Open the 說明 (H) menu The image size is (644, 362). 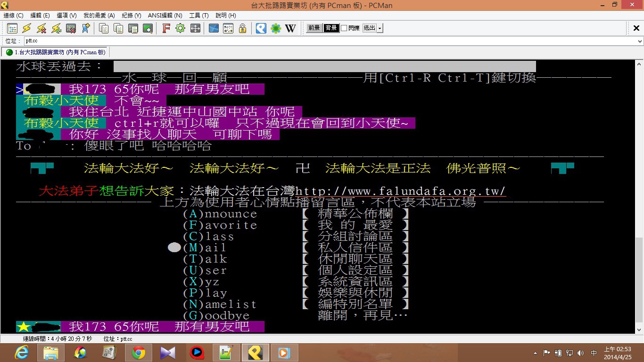pyautogui.click(x=225, y=16)
